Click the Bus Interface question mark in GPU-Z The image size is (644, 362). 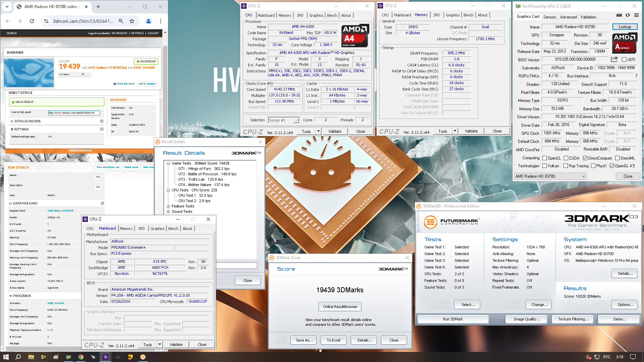(636, 76)
